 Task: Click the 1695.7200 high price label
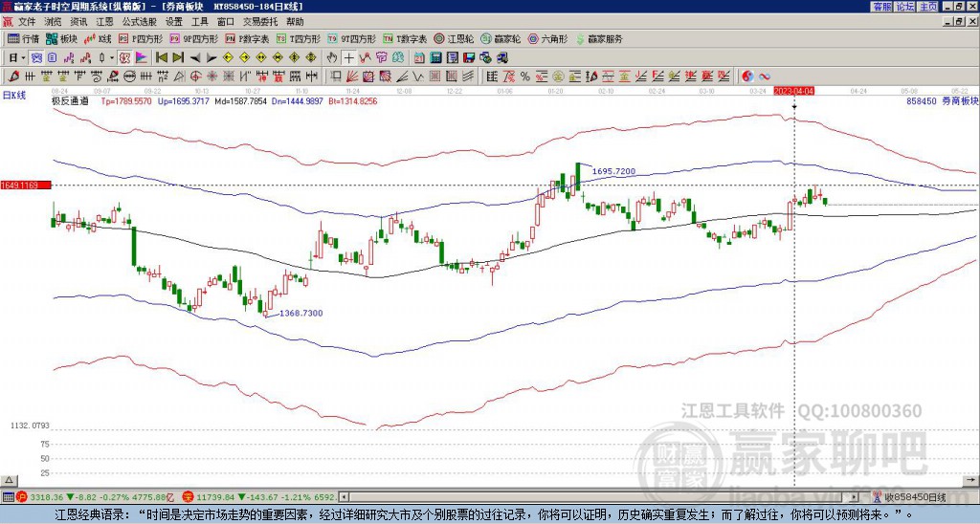pos(613,171)
